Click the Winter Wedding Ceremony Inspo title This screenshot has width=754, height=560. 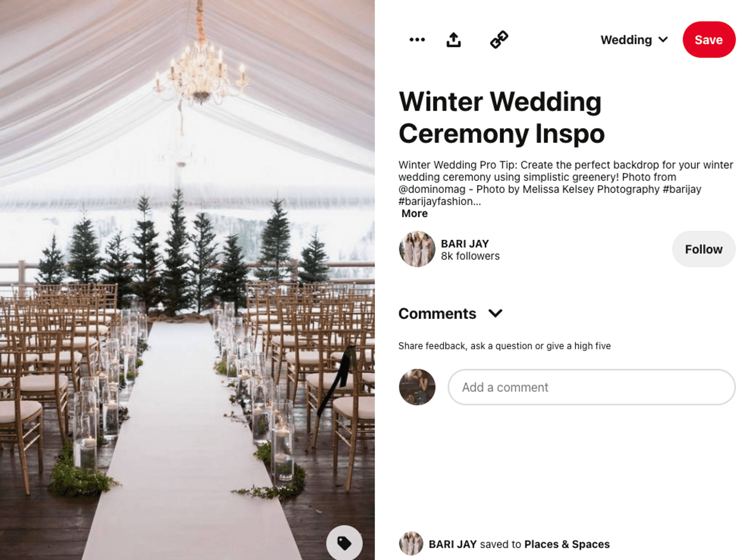tap(501, 118)
